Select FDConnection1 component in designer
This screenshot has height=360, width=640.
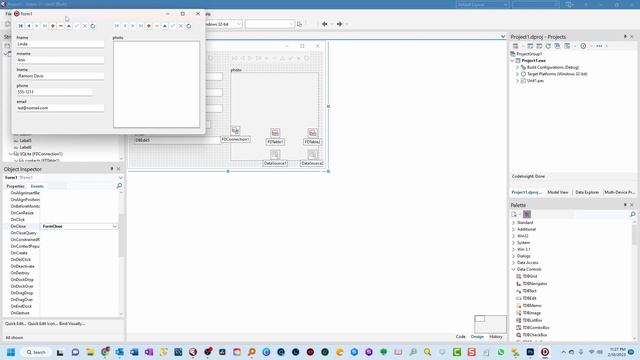[236, 131]
